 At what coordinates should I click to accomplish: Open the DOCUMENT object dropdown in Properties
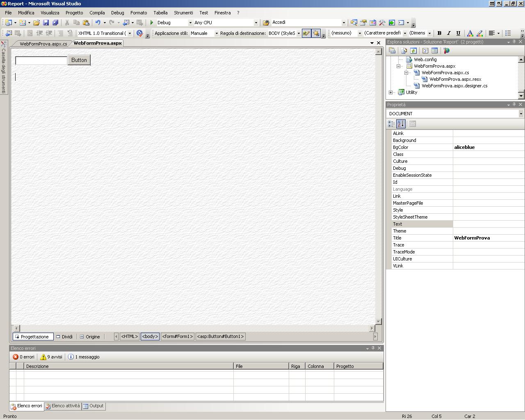click(521, 114)
